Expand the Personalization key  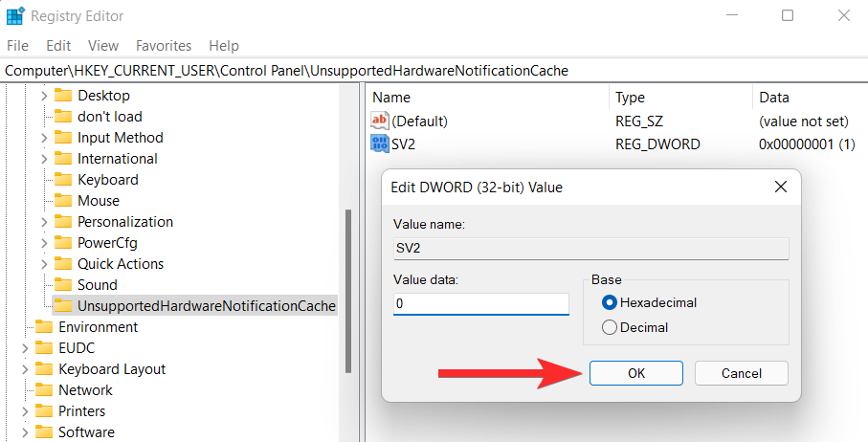[x=44, y=222]
